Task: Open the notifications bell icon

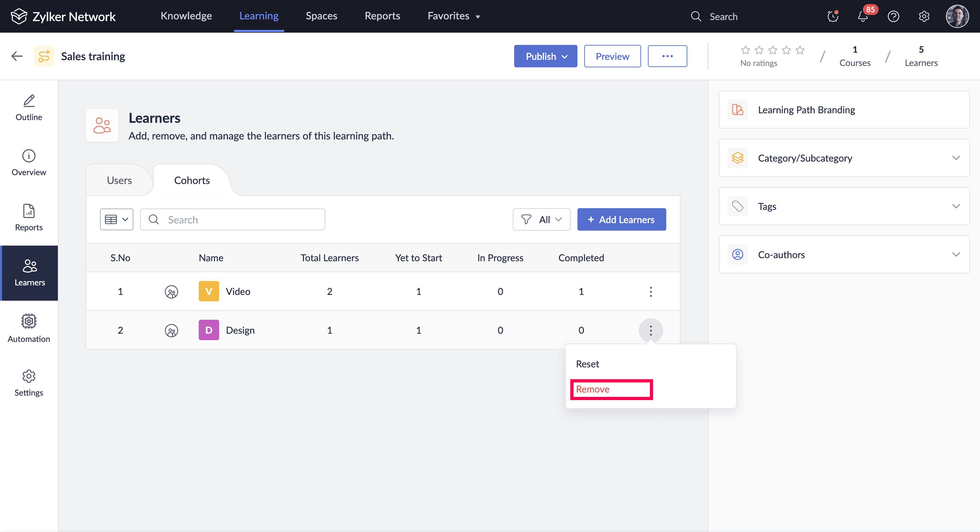Action: tap(863, 17)
